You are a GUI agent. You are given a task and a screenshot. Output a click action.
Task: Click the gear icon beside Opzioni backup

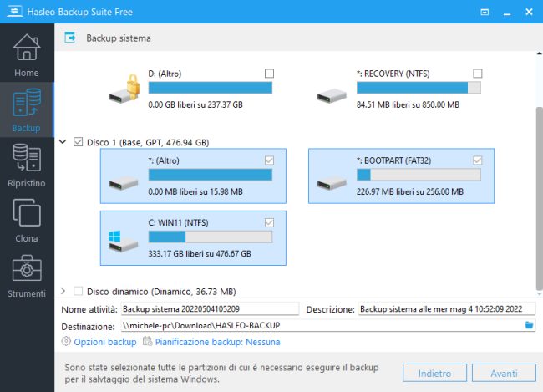(66, 341)
